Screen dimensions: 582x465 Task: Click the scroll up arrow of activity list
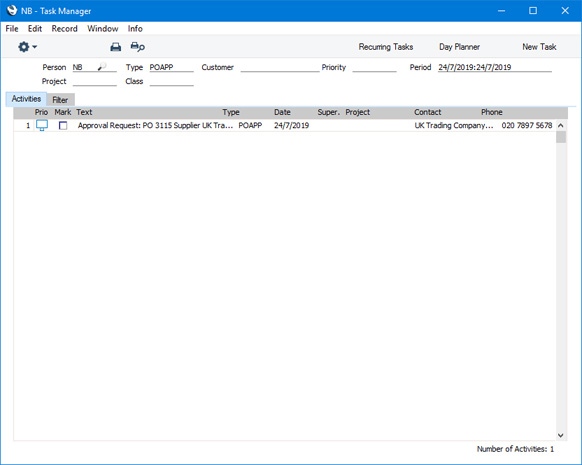561,125
